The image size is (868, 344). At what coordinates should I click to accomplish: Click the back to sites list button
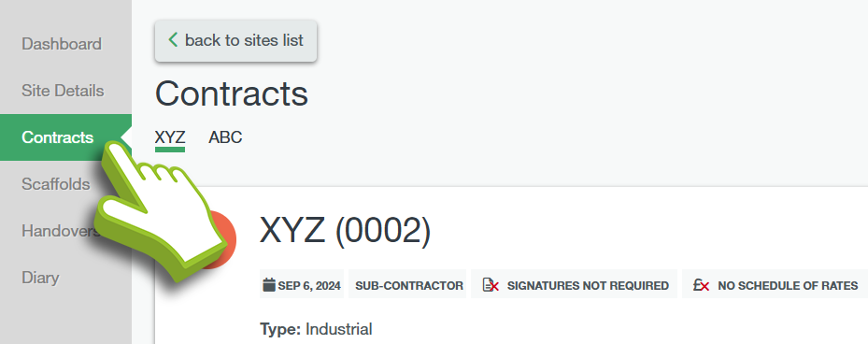[235, 40]
